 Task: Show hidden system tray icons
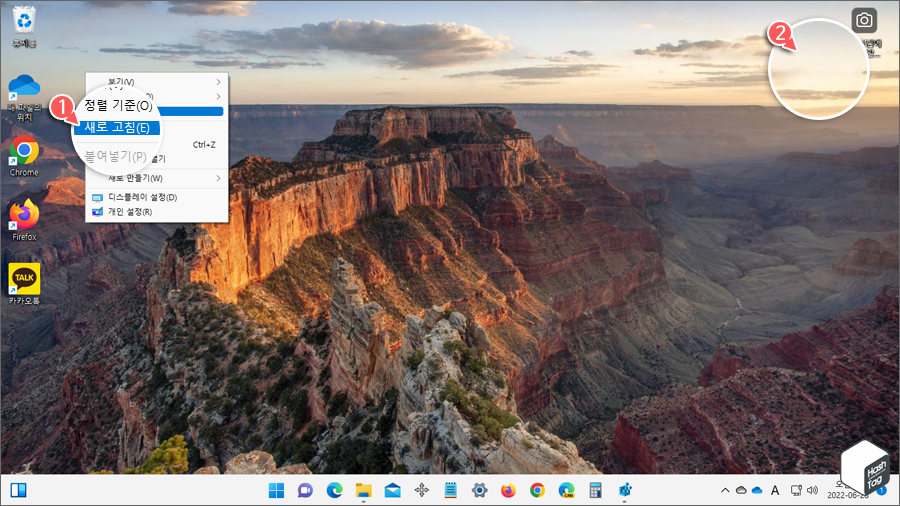pos(725,491)
